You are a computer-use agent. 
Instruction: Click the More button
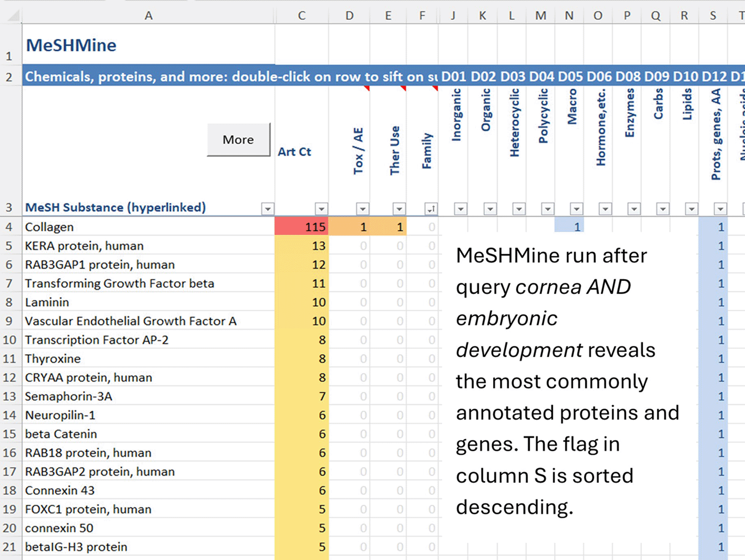pos(238,140)
